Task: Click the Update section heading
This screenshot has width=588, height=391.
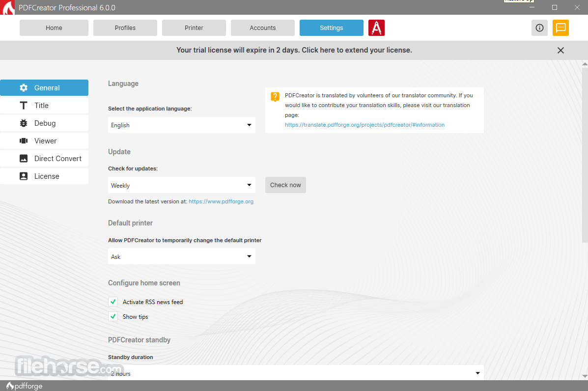Action: pos(119,152)
